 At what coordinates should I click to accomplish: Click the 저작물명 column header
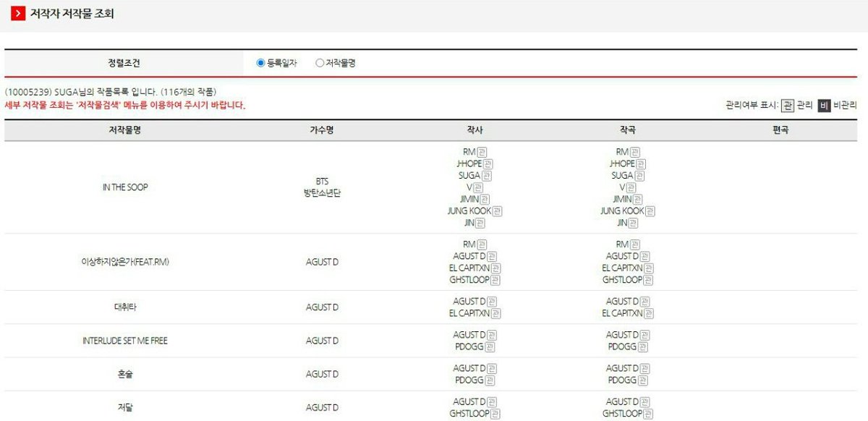click(x=124, y=130)
